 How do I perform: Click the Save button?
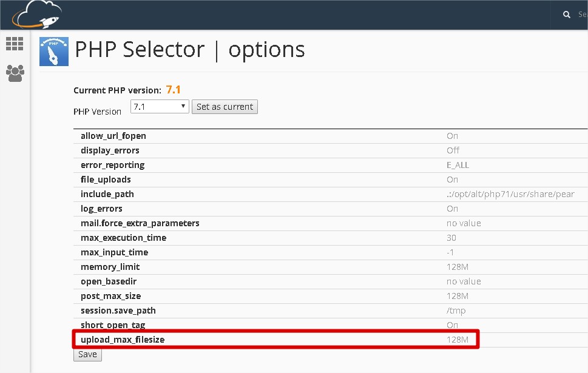tap(87, 354)
